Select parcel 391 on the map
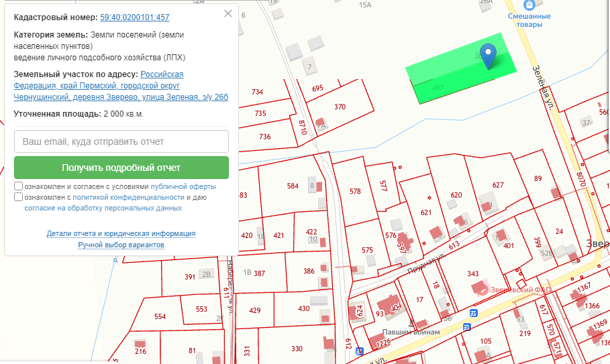610x364 pixels. (x=190, y=277)
